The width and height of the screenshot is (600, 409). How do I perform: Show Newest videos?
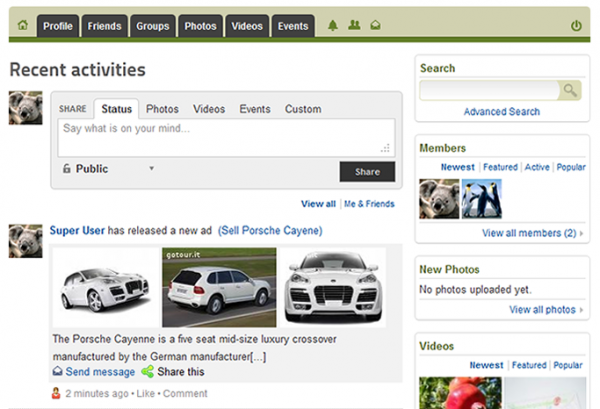486,365
